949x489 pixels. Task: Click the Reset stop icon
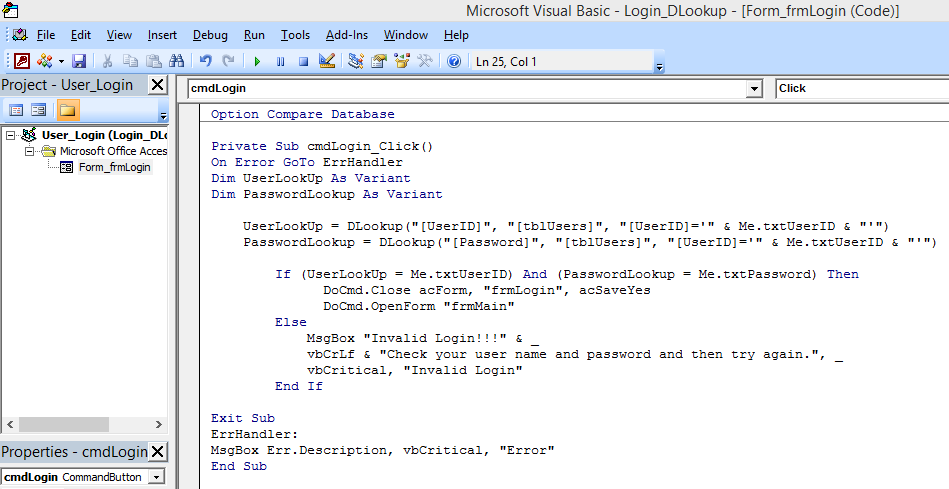pos(303,61)
